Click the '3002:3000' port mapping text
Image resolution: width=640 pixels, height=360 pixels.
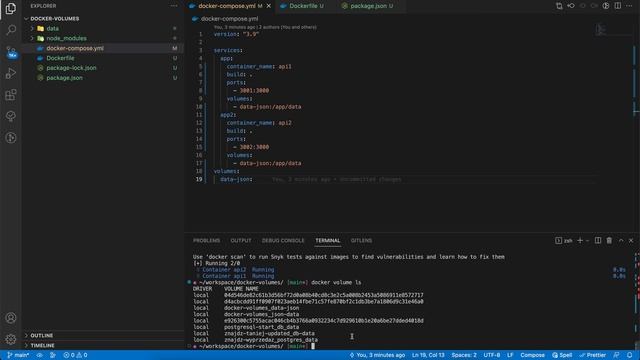pos(254,147)
